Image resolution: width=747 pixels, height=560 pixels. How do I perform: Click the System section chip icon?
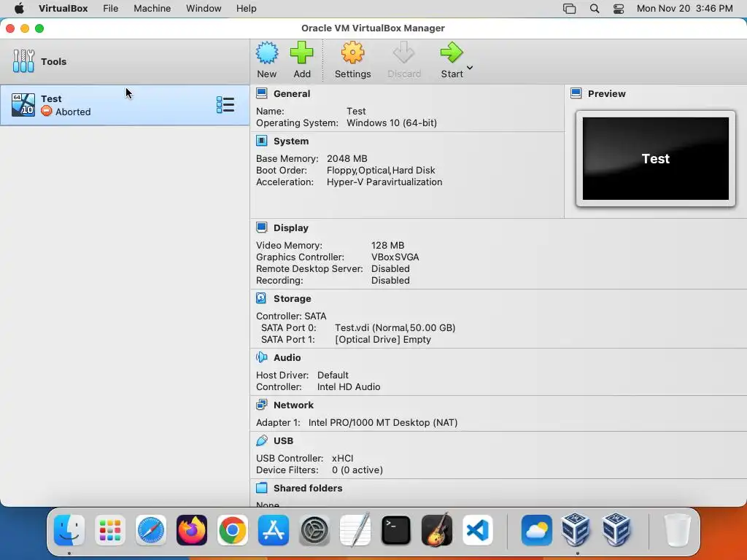pos(262,141)
